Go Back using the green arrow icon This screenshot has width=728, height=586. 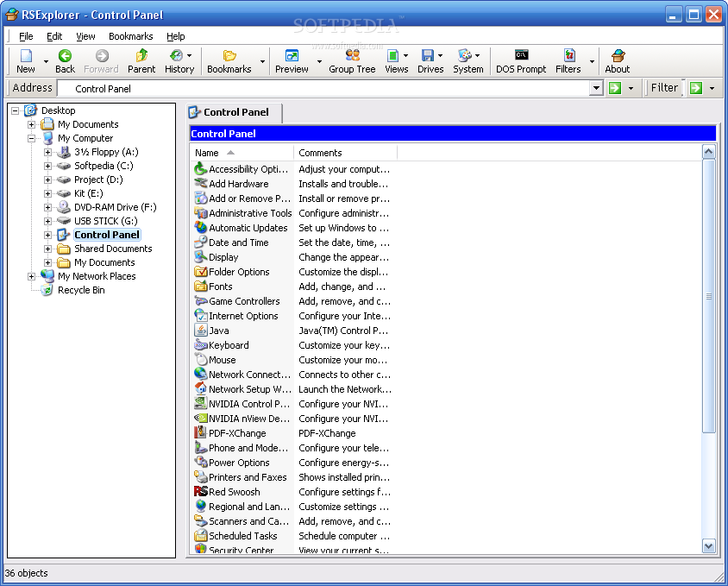pos(65,56)
